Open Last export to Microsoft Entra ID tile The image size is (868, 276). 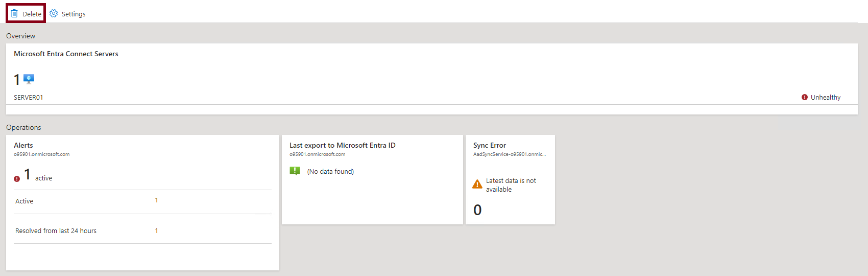372,179
